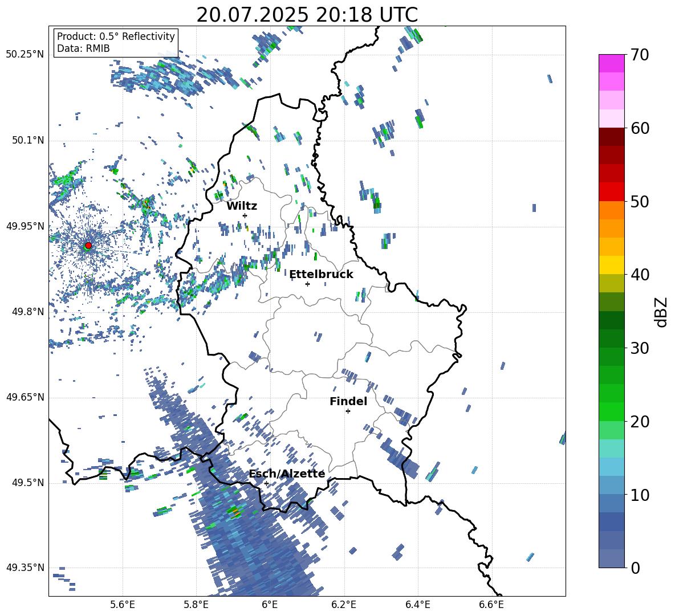Click the colorbar tick label 60
The image size is (675, 616).
pos(640,128)
